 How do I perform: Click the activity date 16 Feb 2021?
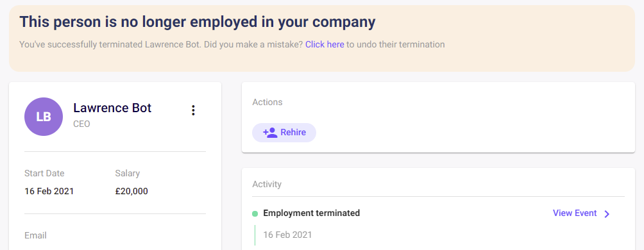[287, 235]
